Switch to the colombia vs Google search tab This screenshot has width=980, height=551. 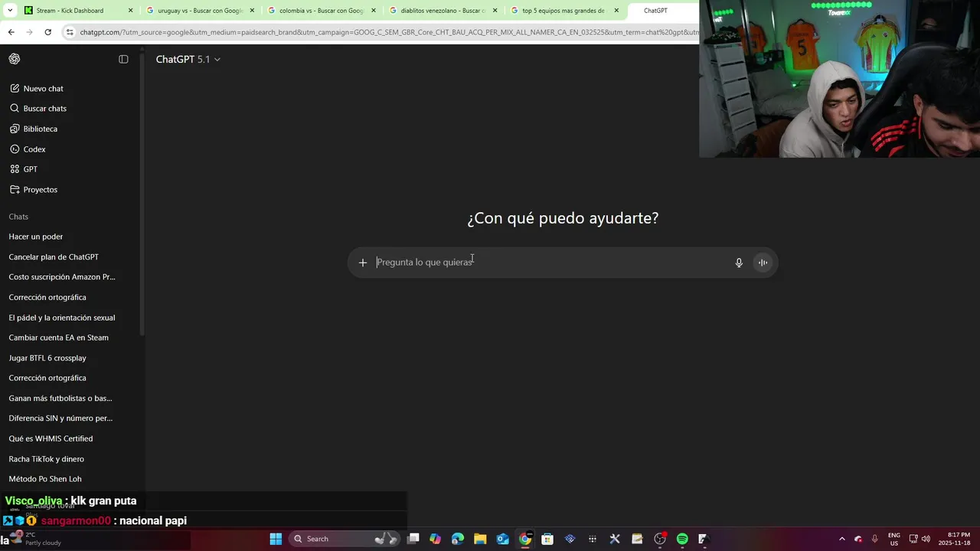click(x=321, y=11)
